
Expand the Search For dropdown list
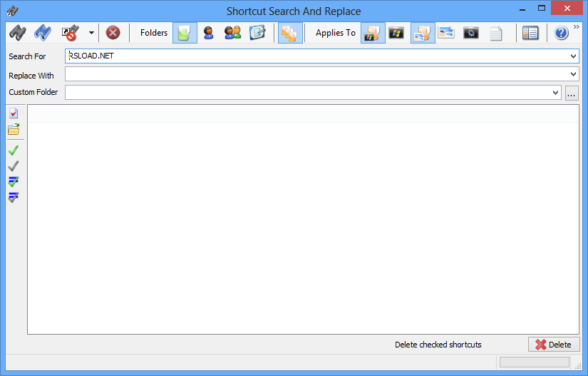tap(574, 56)
